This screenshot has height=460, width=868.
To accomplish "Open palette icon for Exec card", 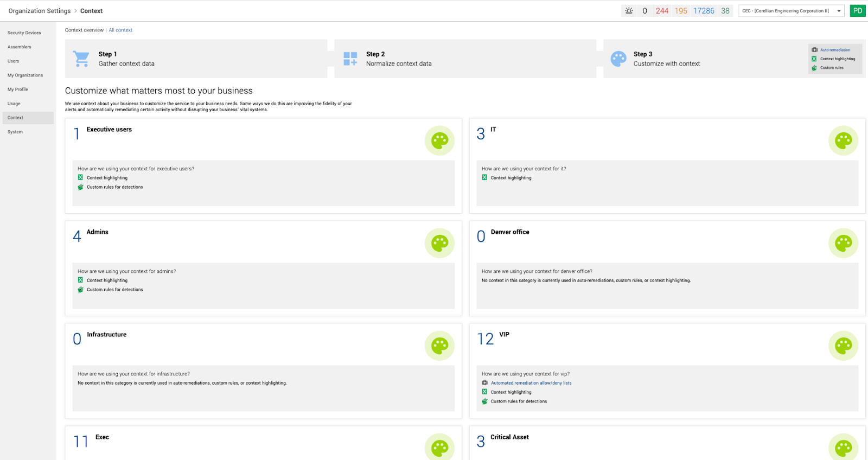I will click(x=439, y=447).
